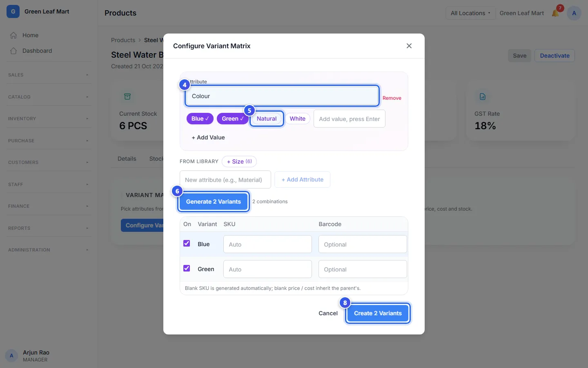This screenshot has width=588, height=368.
Task: Deactivate the product
Action: [x=555, y=56]
